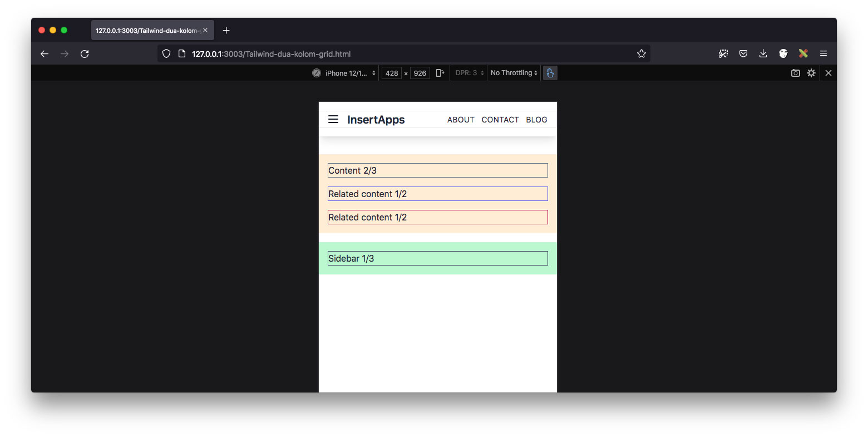Open the screenshot scissors tool in toolbar
The width and height of the screenshot is (868, 437).
coord(723,54)
